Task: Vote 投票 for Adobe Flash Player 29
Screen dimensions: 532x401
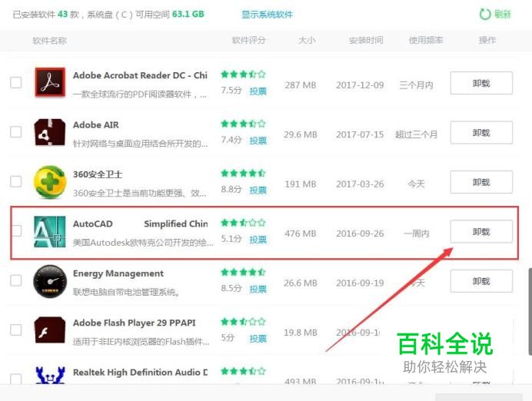Action: (258, 339)
